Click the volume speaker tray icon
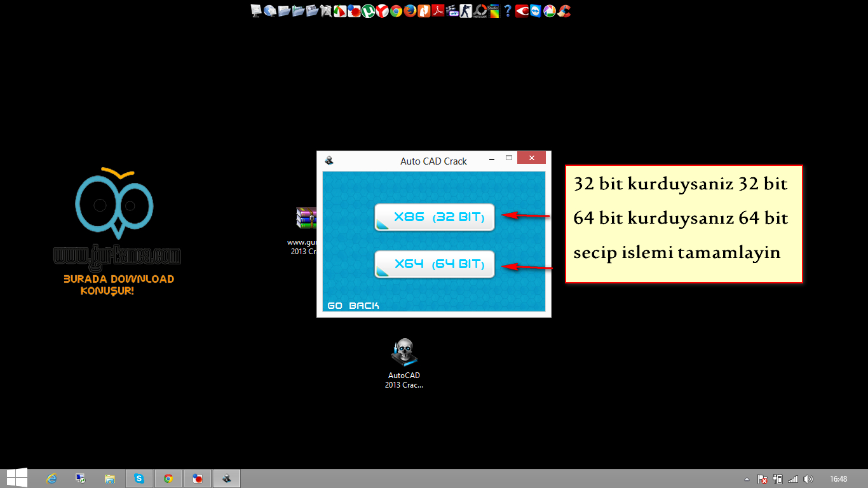Screen dimensions: 868x488 808,478
